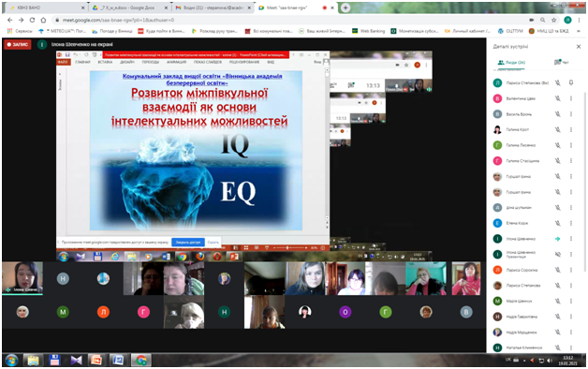Click the Скрыть link in the sharing bar
This screenshot has width=588, height=369.
tap(213, 243)
